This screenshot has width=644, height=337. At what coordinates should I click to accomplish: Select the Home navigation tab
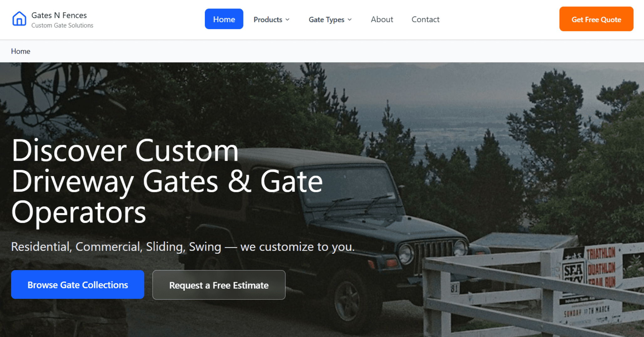pyautogui.click(x=224, y=19)
